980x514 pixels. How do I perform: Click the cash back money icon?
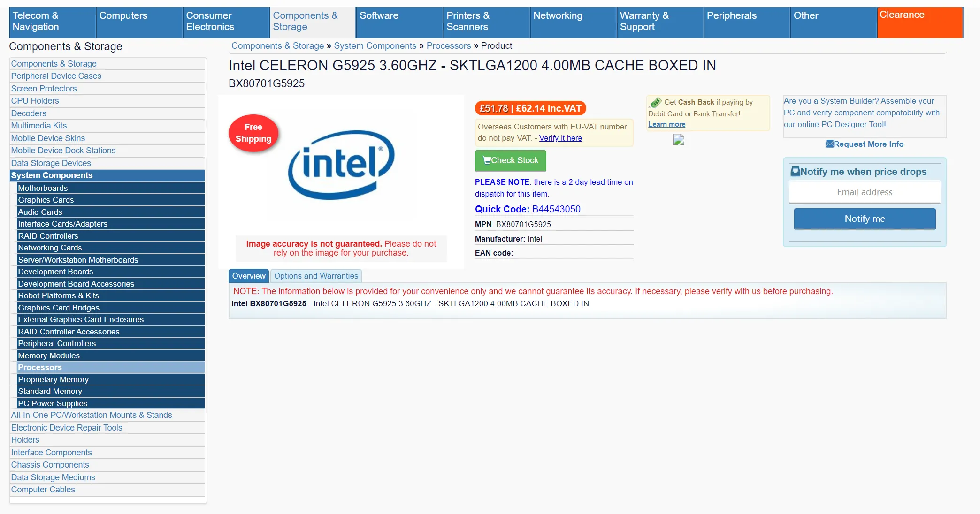coord(655,102)
